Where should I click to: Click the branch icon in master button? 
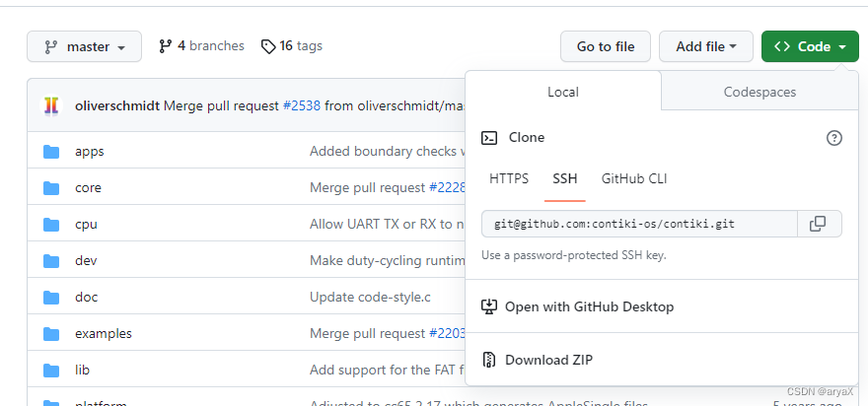[51, 47]
